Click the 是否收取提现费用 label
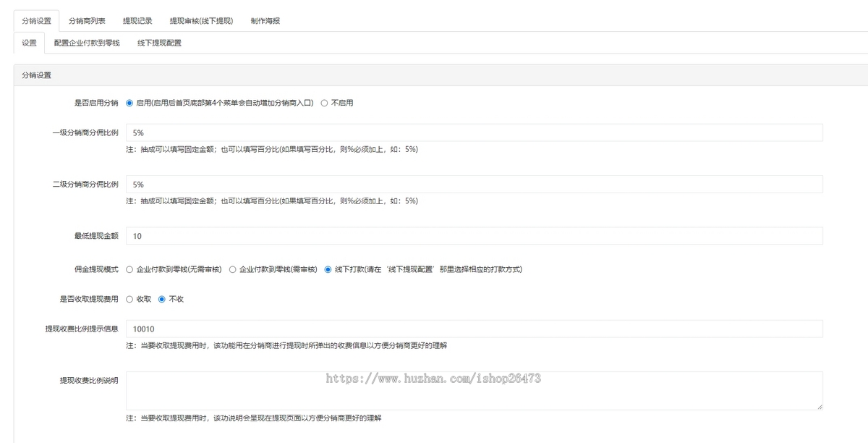Viewport: 868px width, 443px height. (89, 299)
